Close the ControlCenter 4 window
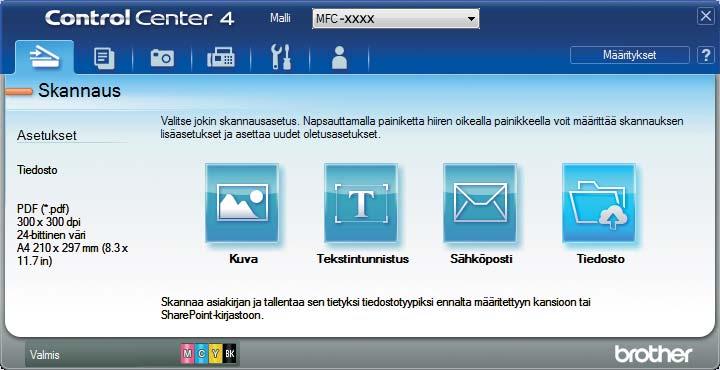This screenshot has height=370, width=720. click(x=705, y=17)
